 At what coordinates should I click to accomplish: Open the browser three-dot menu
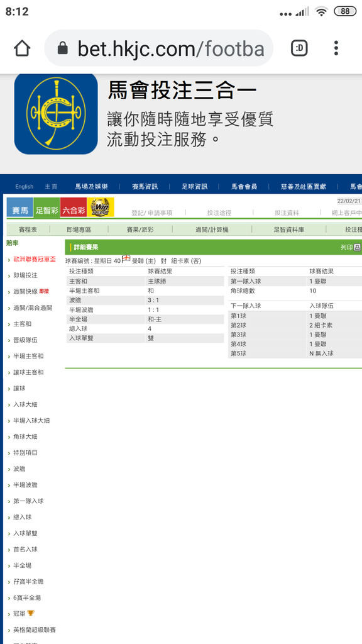[336, 48]
